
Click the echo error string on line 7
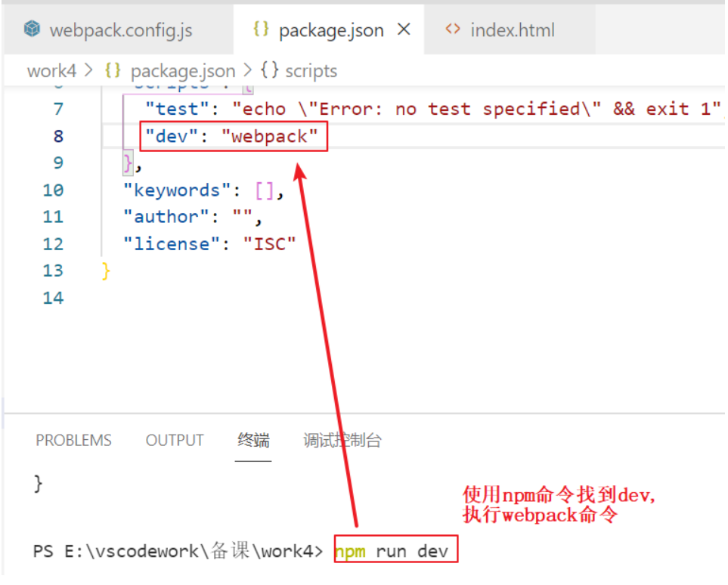pyautogui.click(x=476, y=109)
